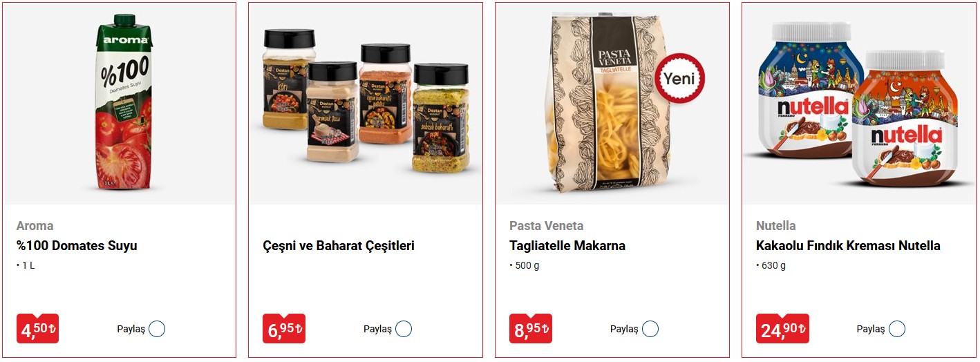Viewport: 980px width, 362px height.
Task: Click the 24,90 price tag
Action: point(782,329)
